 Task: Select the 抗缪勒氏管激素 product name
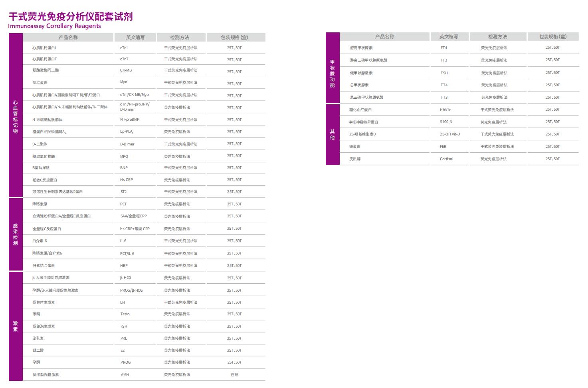[x=46, y=375]
